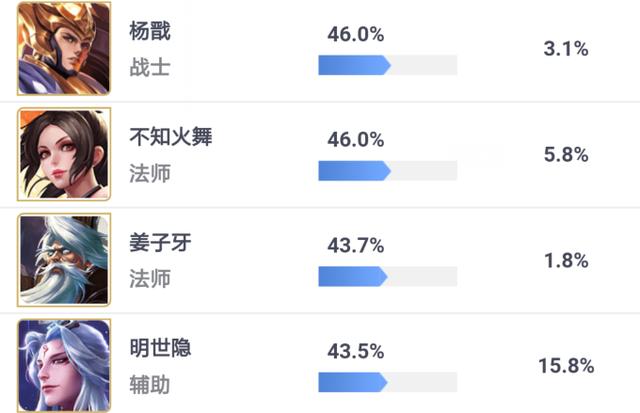Viewport: 640px width, 413px height.
Task: Click the 3.1% pick rate value
Action: click(566, 49)
